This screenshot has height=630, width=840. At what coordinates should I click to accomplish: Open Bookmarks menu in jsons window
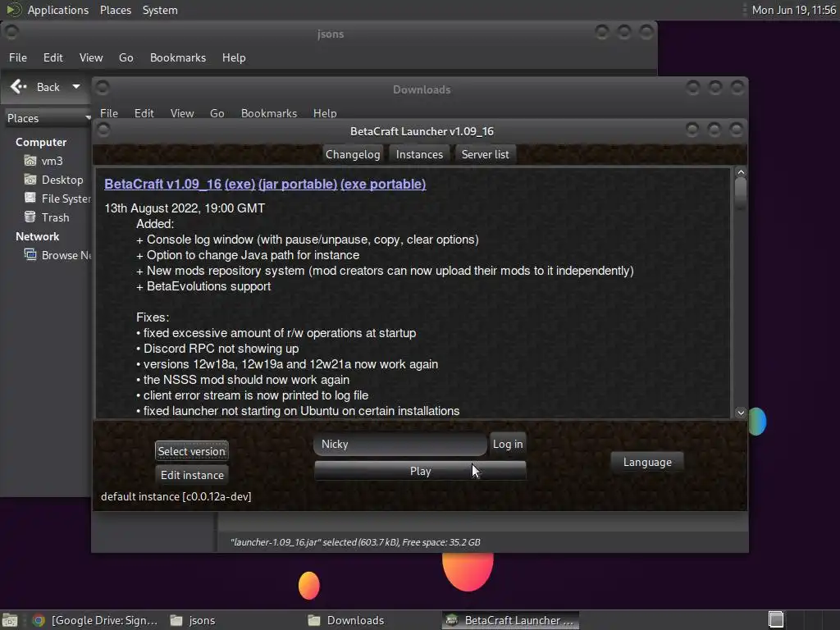click(x=178, y=57)
